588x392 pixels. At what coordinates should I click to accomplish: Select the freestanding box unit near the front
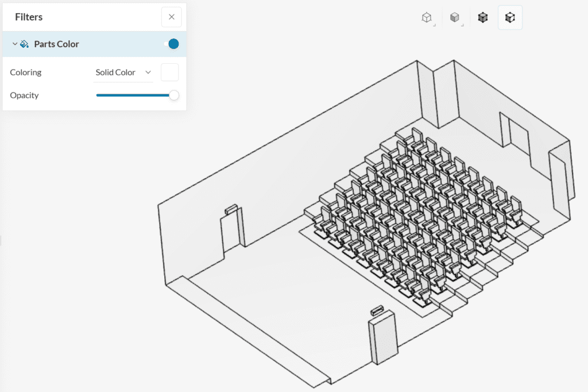(x=382, y=339)
